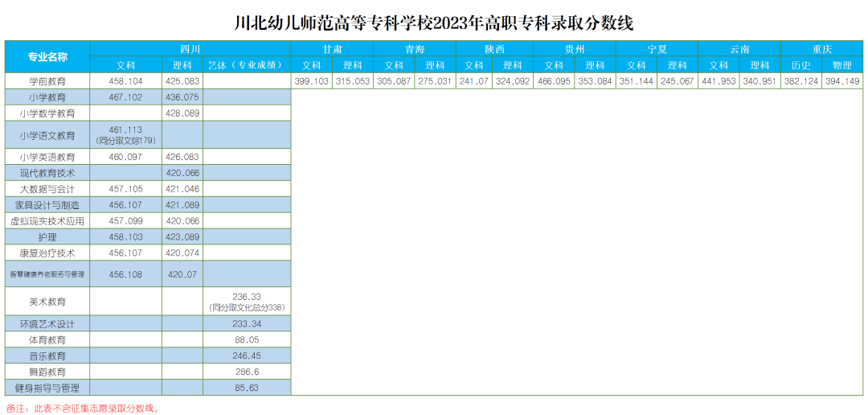Image resolution: width=868 pixels, height=415 pixels.
Task: Select the score 421.089 for 家具设计与制造
Action: coord(182,205)
